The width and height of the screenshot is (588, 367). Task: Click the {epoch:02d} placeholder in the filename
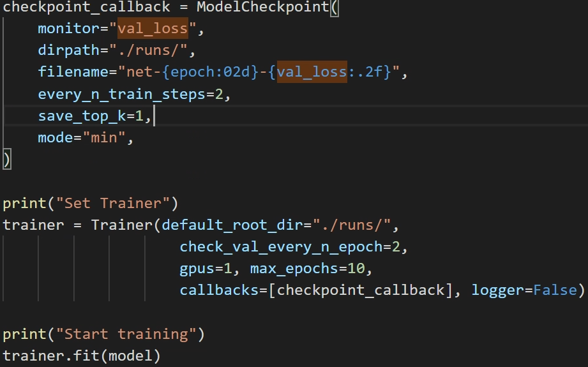tap(211, 72)
